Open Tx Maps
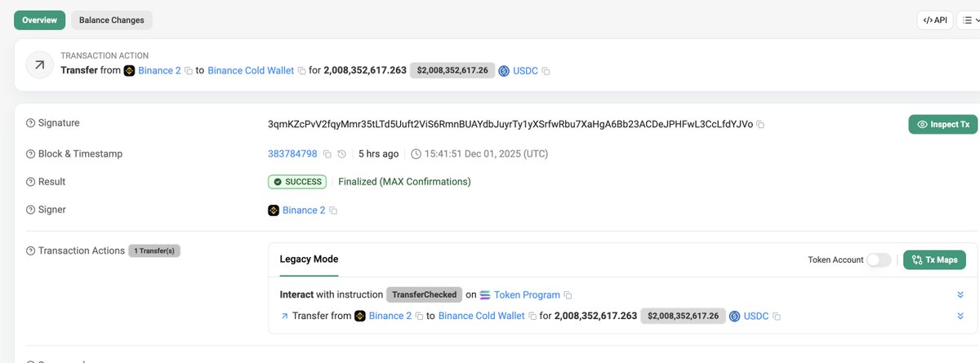Screen dimensions: 980x363 pyautogui.click(x=935, y=259)
